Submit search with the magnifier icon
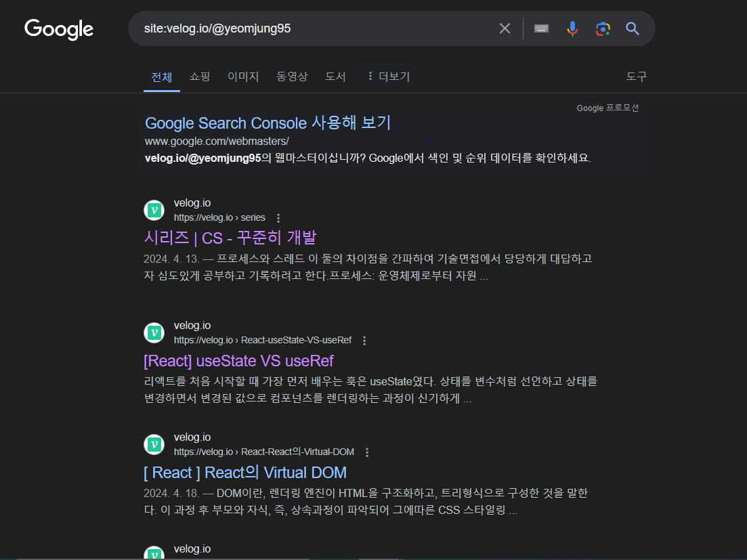This screenshot has height=560, width=747. (633, 28)
